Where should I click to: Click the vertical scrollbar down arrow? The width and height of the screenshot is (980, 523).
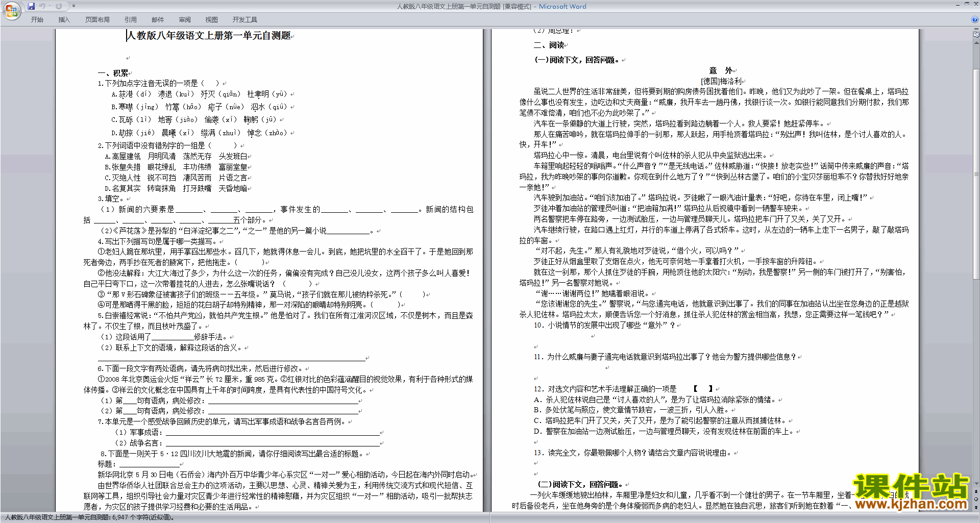[976, 484]
